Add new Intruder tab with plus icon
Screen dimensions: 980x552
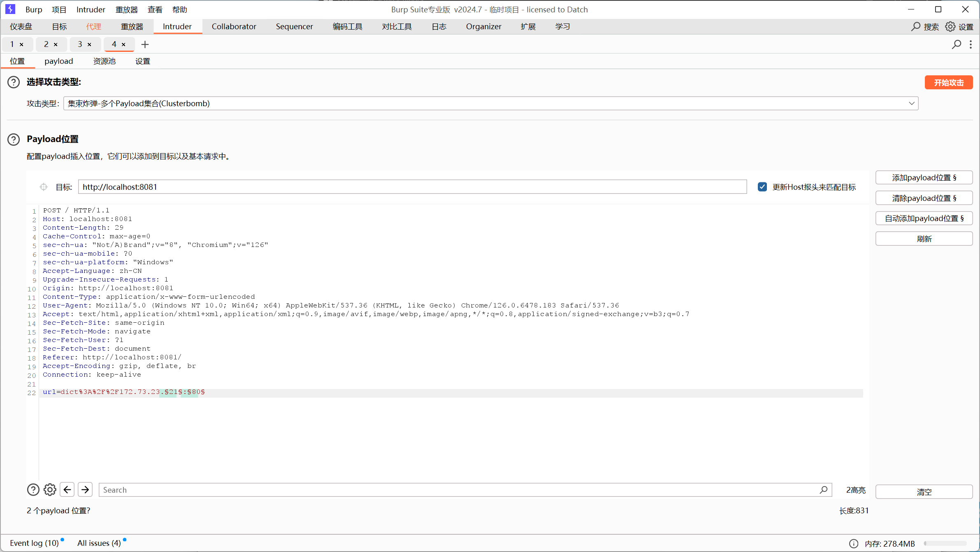(145, 44)
